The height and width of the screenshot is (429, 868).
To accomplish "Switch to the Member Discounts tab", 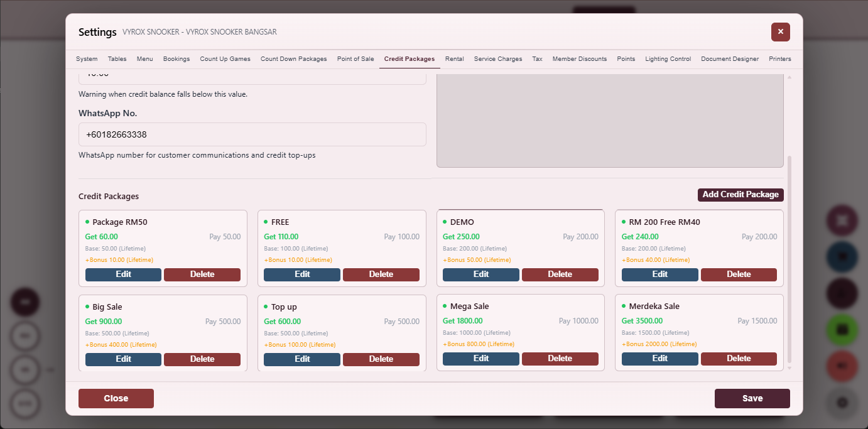I will [580, 59].
